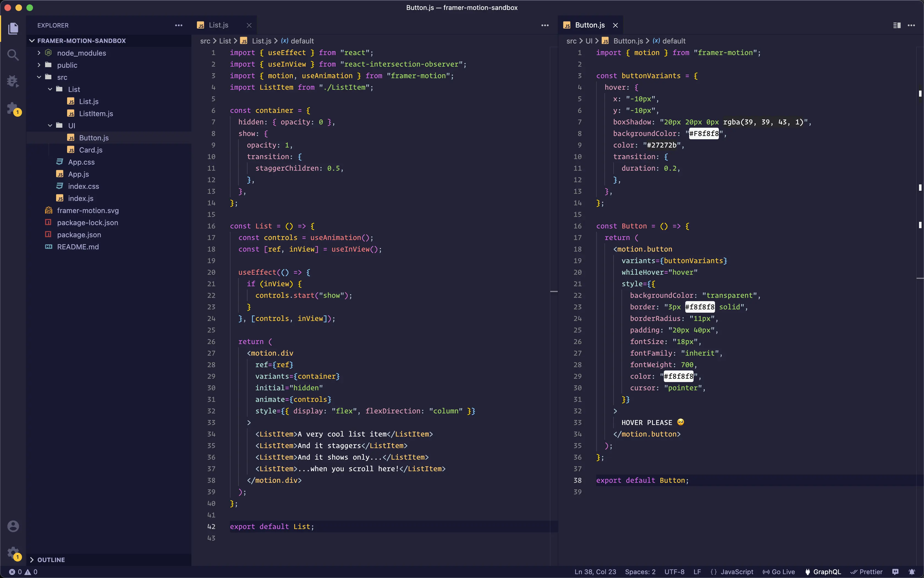924x578 pixels.
Task: Open App.css in the file tree
Action: tap(109, 162)
